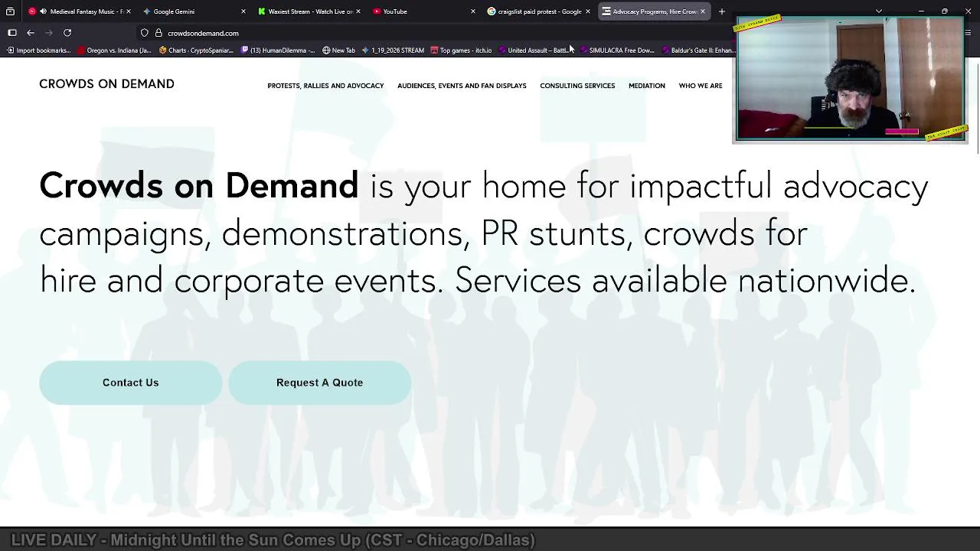
Task: View site padlock security information
Action: pyautogui.click(x=158, y=33)
